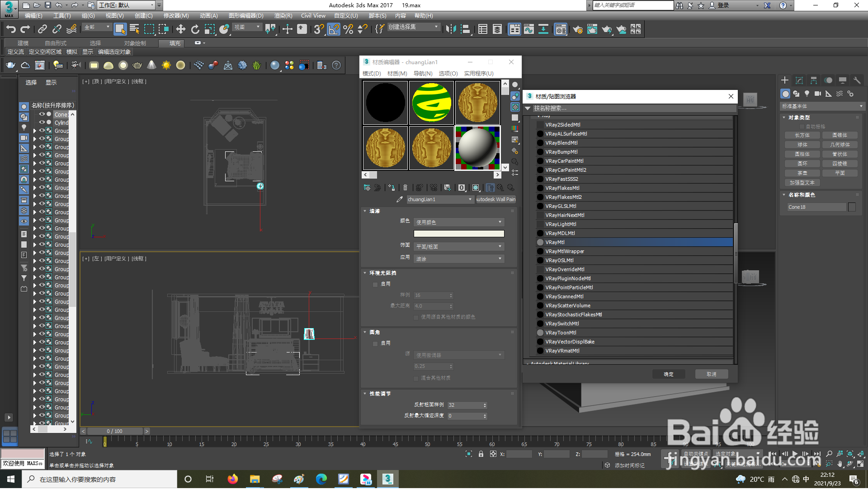The width and height of the screenshot is (868, 489).
Task: Toggle visibility eye of Cylinder object
Action: pyautogui.click(x=42, y=122)
